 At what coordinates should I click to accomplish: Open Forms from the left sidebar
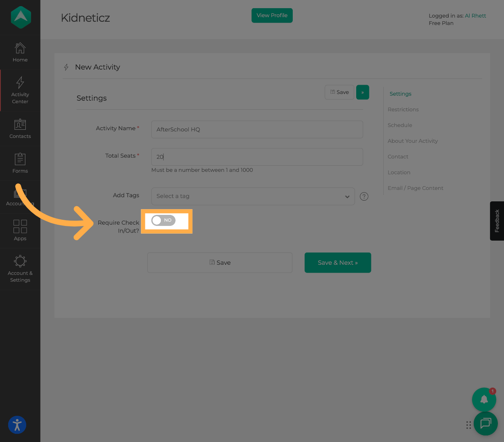click(20, 163)
